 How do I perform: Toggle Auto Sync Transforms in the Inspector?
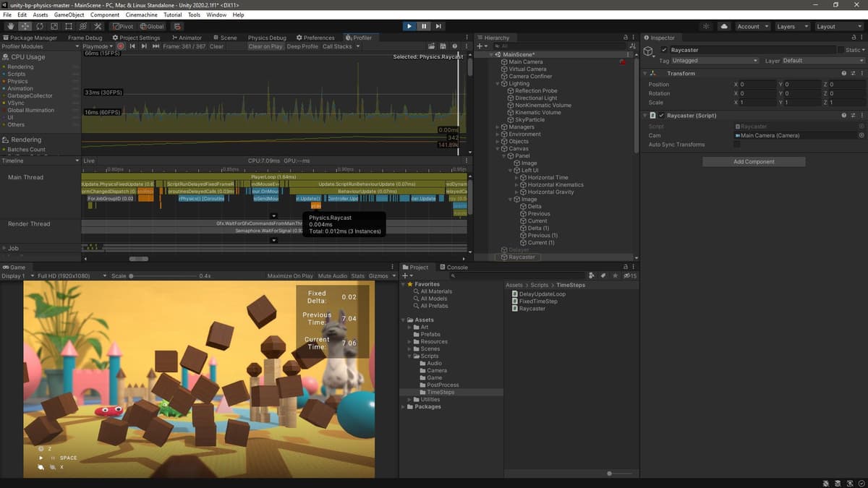[737, 144]
